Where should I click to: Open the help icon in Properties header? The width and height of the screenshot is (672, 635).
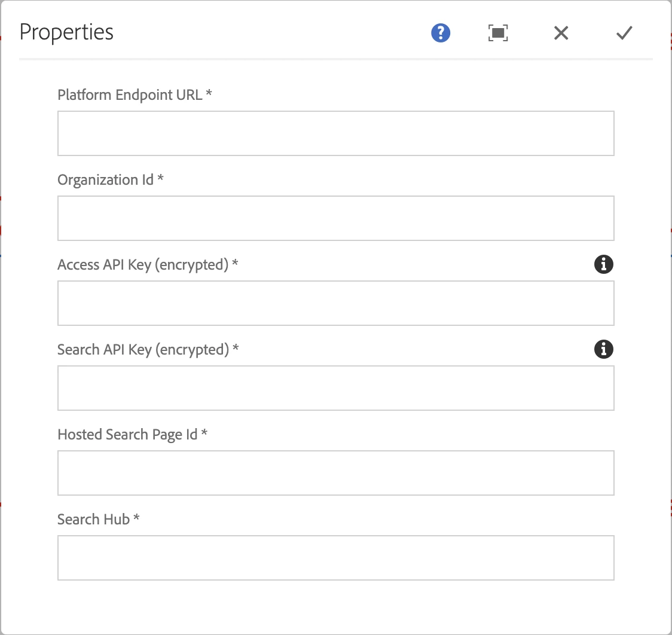coord(441,33)
